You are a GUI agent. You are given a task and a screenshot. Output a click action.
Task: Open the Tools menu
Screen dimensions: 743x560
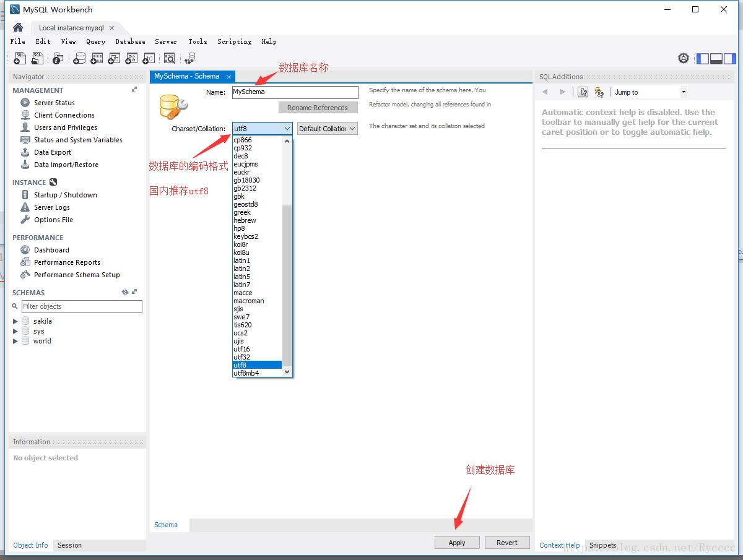(x=198, y=41)
